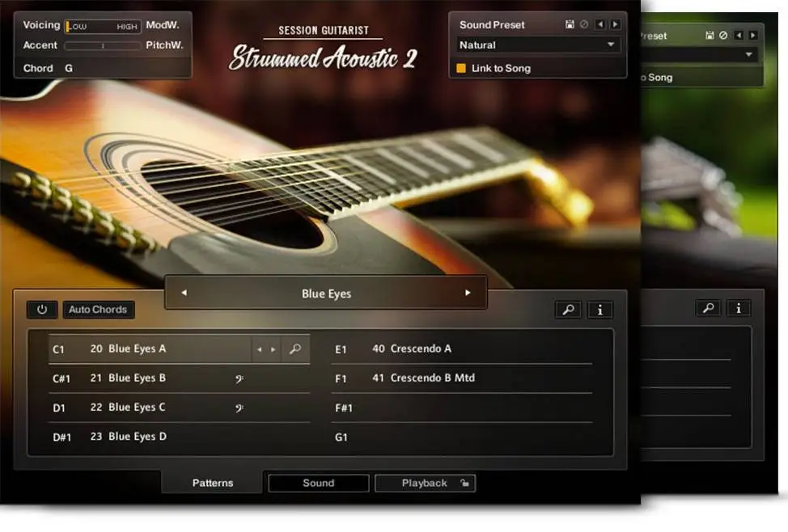Open song browser magnifier icon
This screenshot has height=532, width=788.
pyautogui.click(x=569, y=310)
